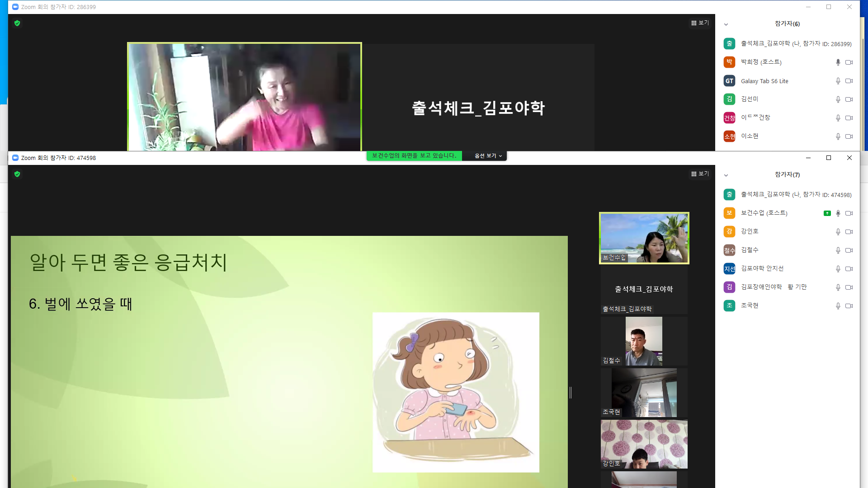
Task: Click the camera icon for 김포장애인야학 황 기만
Action: pyautogui.click(x=849, y=287)
